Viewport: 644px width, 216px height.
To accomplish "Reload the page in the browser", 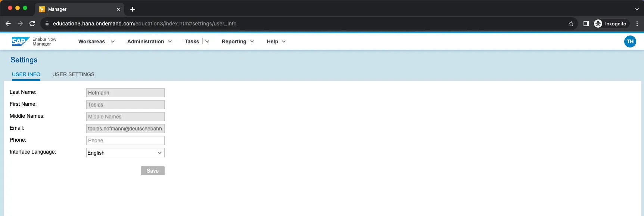I will click(32, 24).
